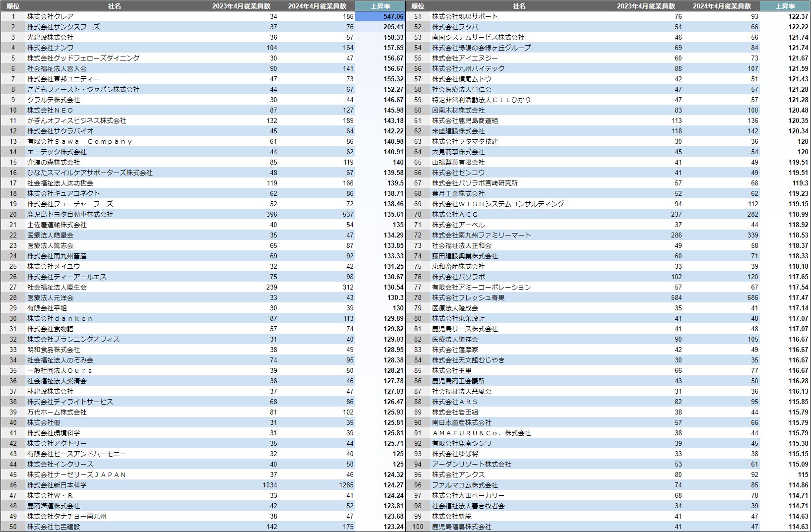
Task: Click the 124.27 rate of 株式会社新日本科学
Action: 393,485
